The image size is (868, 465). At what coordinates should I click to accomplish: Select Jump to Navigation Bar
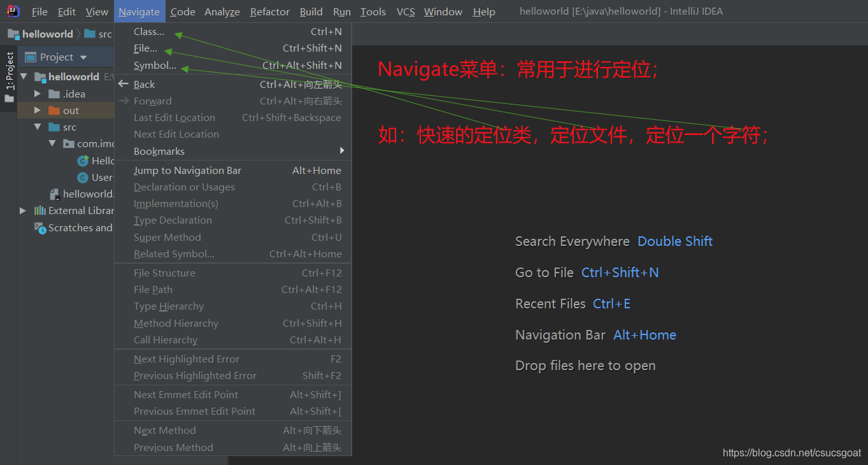(x=233, y=170)
